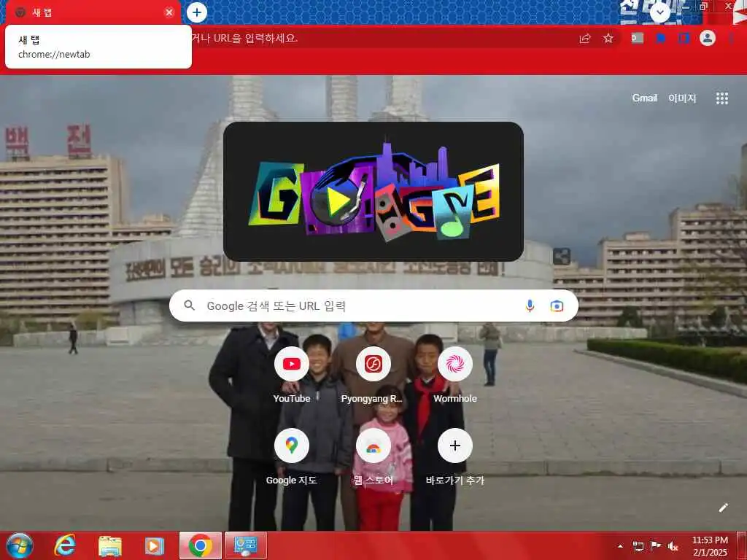Click the muted volume tray icon

pos(673,546)
